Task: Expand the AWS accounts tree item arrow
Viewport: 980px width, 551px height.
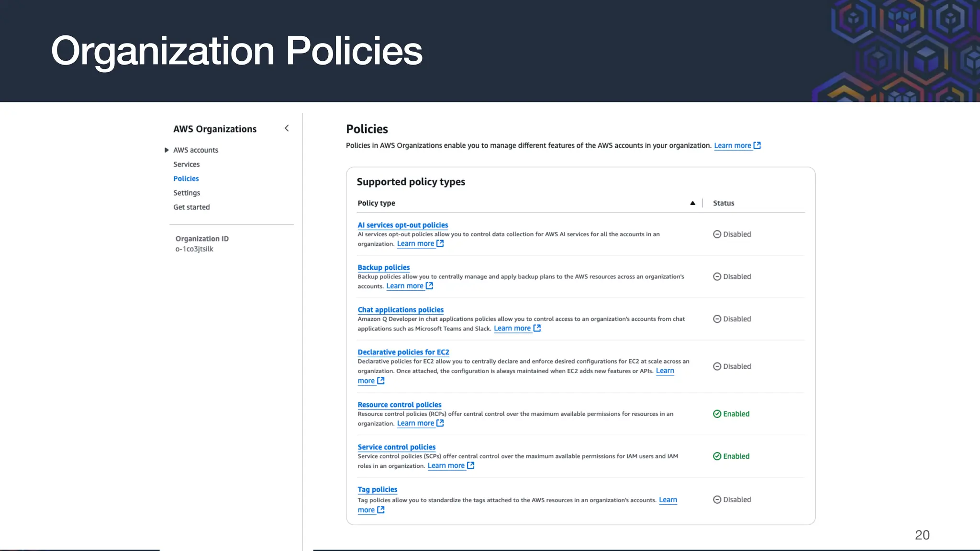Action: point(167,150)
